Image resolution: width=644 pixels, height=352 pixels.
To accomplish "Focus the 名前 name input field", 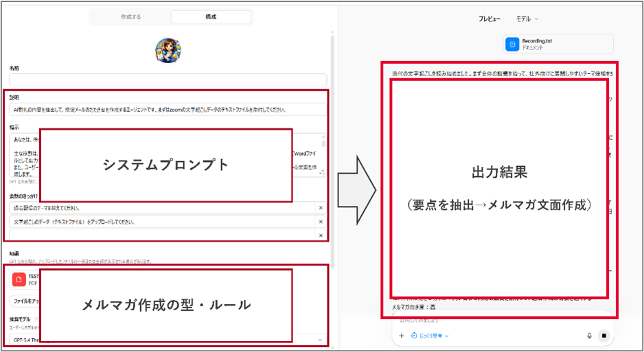I will tap(168, 80).
